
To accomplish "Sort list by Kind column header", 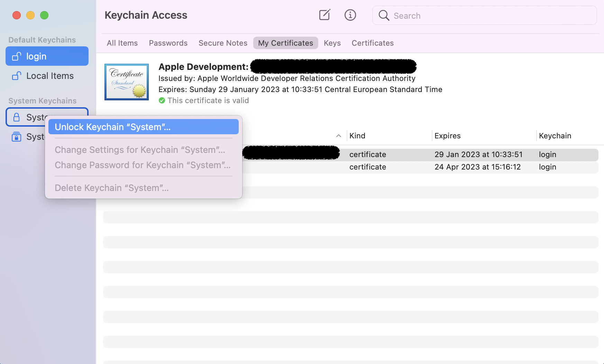I will click(357, 136).
